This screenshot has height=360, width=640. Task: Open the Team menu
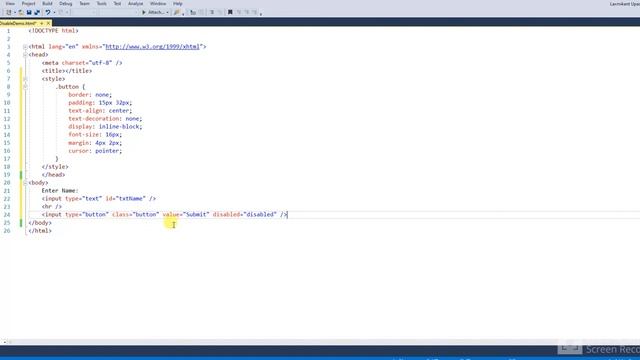(x=84, y=4)
